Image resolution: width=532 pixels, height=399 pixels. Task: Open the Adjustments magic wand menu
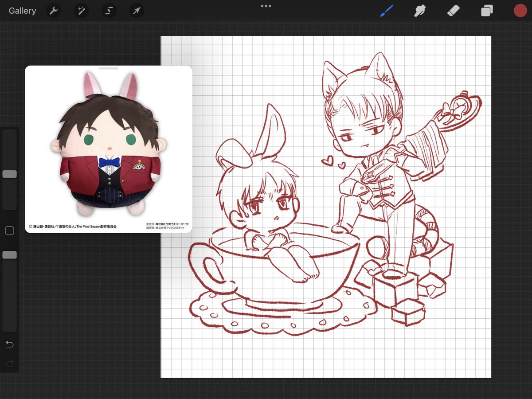(82, 11)
